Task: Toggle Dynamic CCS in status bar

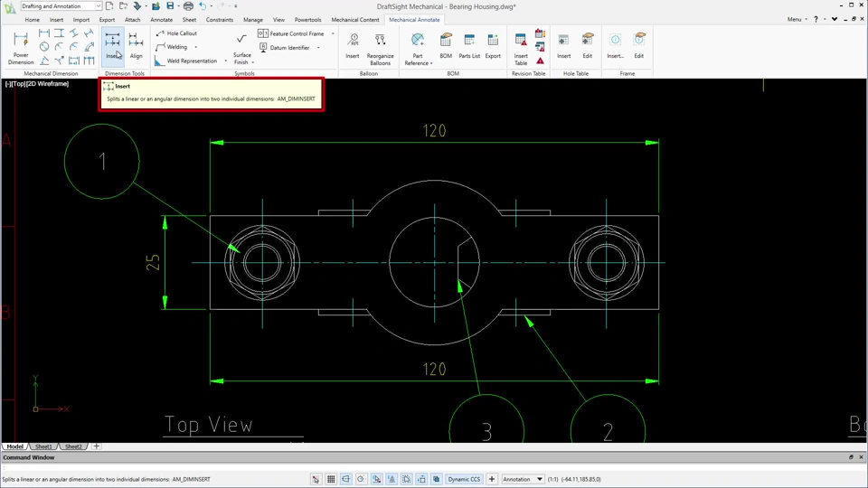Action: coord(464,479)
